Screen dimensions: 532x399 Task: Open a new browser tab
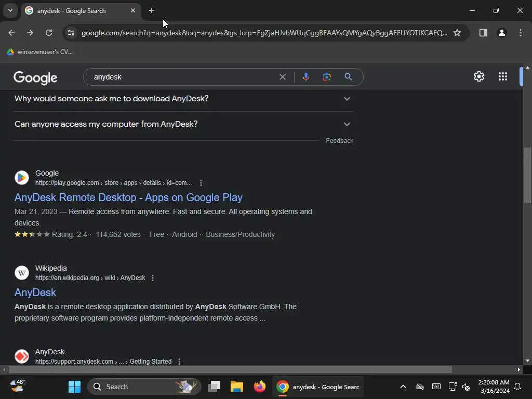[152, 10]
